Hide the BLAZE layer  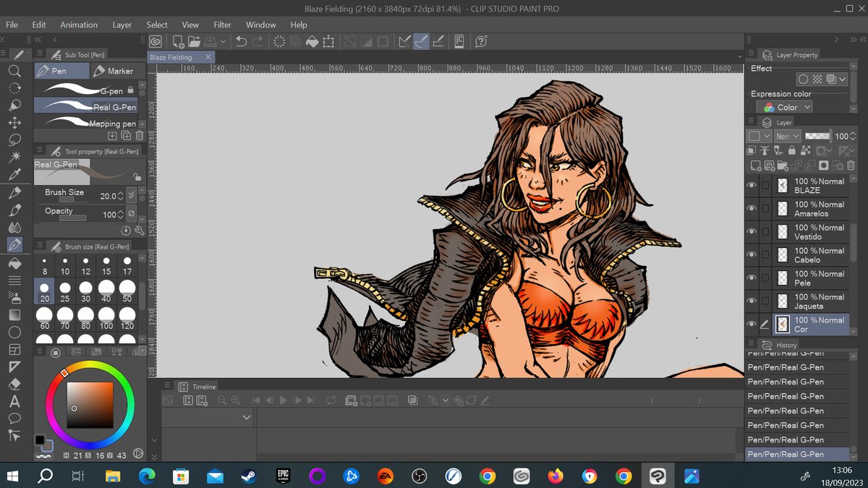[752, 185]
